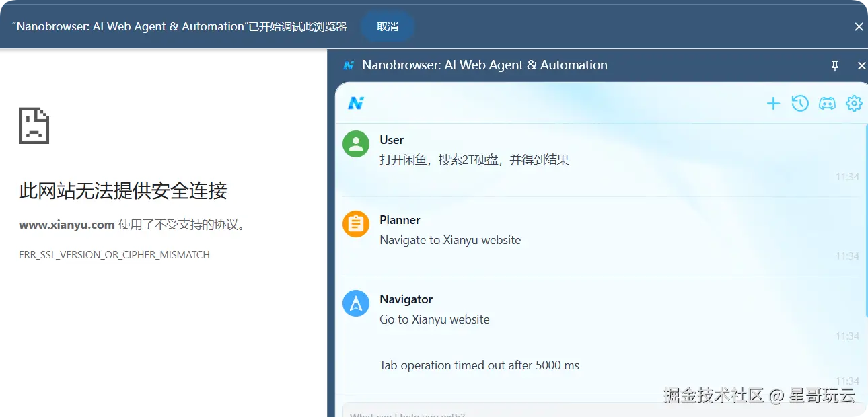
Task: Click the orange Planner avatar
Action: click(356, 224)
